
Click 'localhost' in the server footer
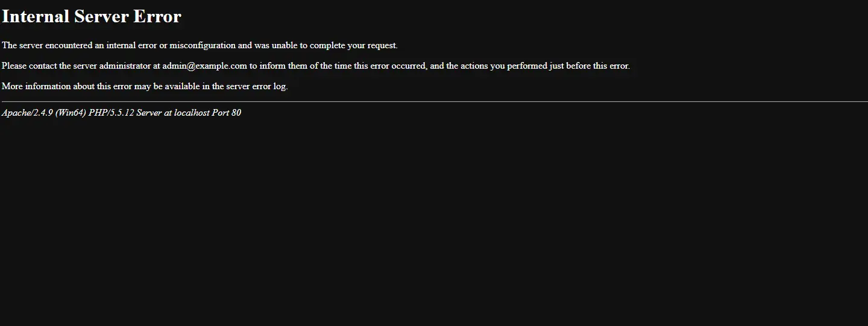[x=192, y=113]
